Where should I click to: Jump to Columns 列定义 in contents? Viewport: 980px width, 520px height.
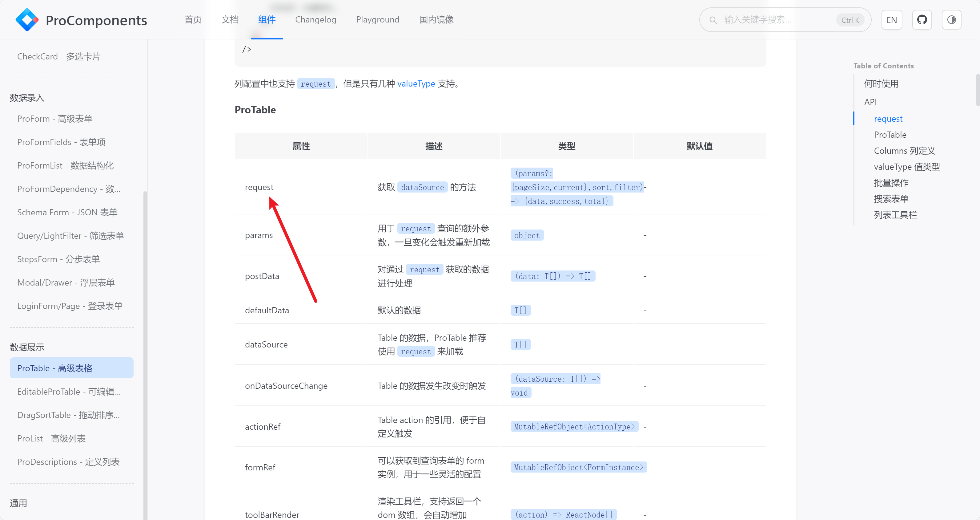[904, 151]
